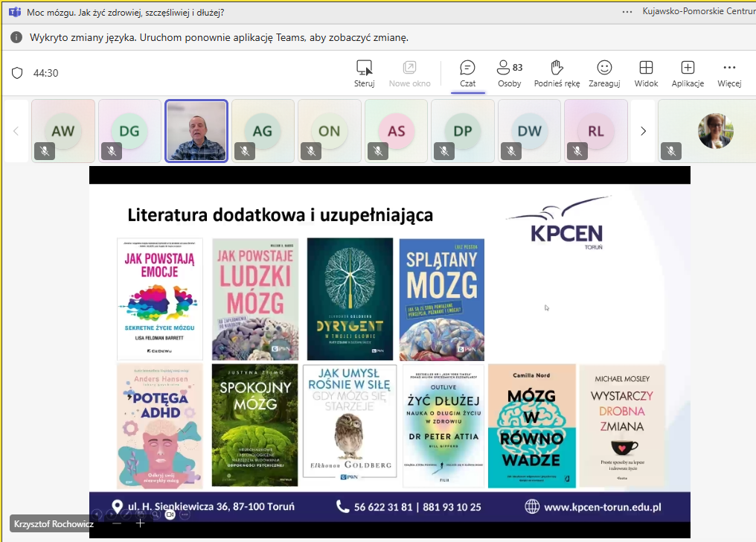Select the presenter's live video tile
The width and height of the screenshot is (756, 542).
196,131
